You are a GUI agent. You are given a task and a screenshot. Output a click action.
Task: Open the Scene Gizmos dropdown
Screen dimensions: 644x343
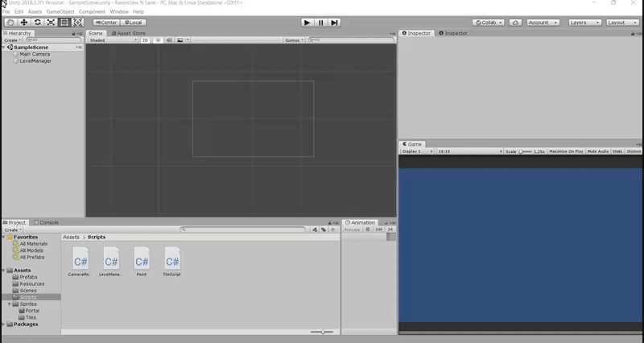coord(294,40)
